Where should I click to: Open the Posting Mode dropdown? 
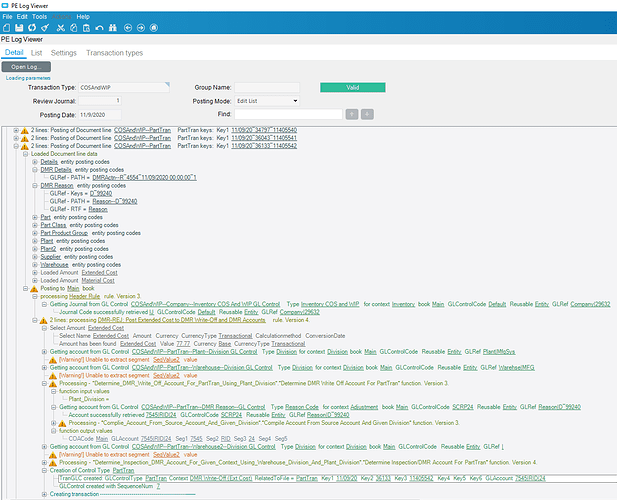click(267, 101)
